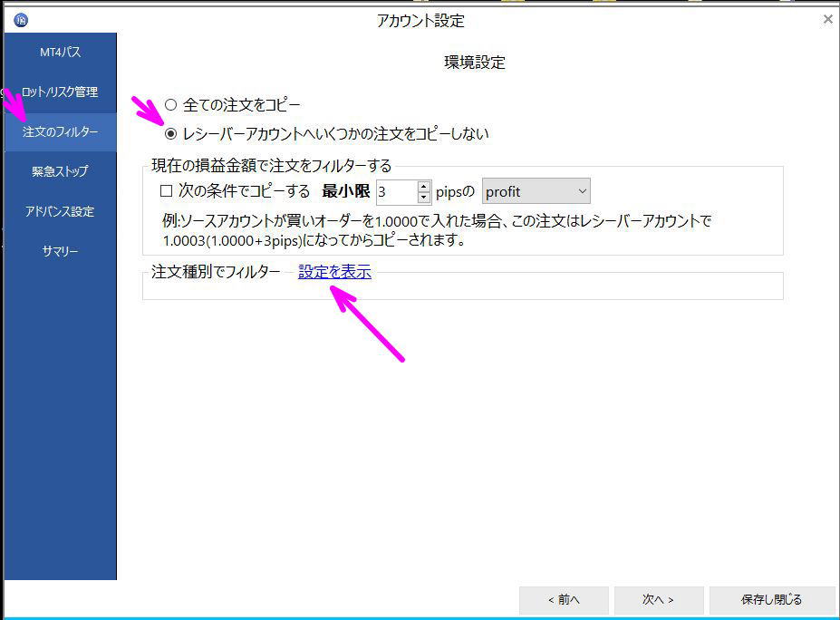The height and width of the screenshot is (620, 840).
Task: Increase the pips value with the up arrow
Action: pos(422,186)
